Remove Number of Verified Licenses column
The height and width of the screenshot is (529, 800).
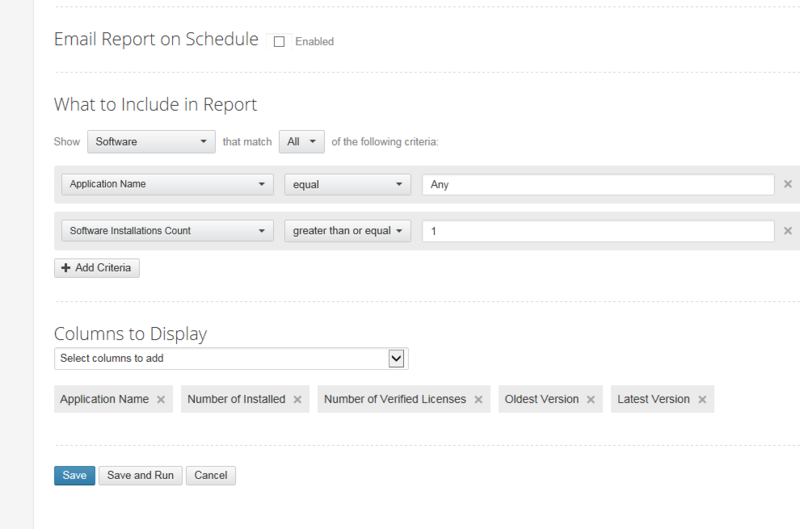[x=479, y=400]
